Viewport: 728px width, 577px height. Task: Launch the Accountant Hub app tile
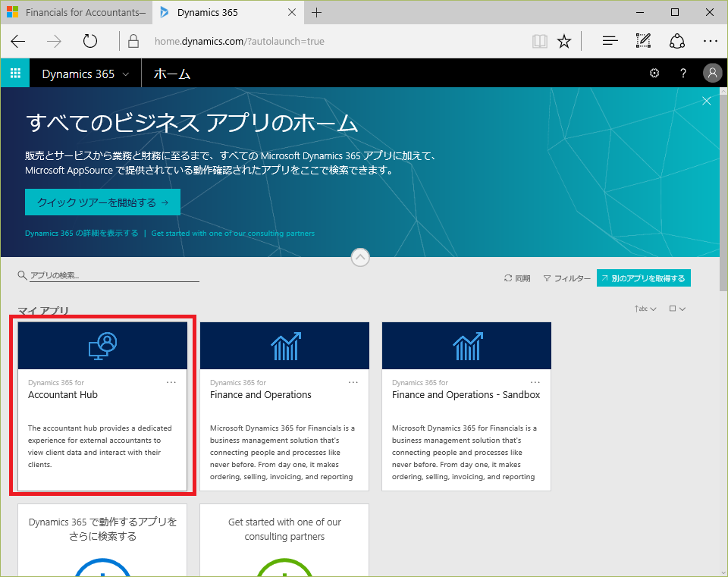[x=102, y=406]
